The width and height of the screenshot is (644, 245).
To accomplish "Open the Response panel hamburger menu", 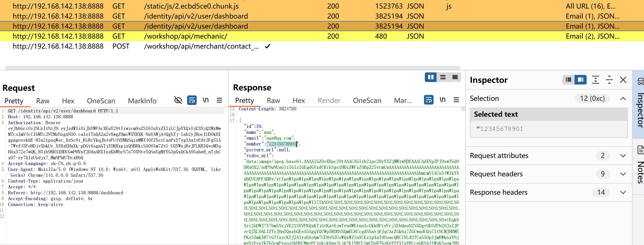I will coord(456,100).
